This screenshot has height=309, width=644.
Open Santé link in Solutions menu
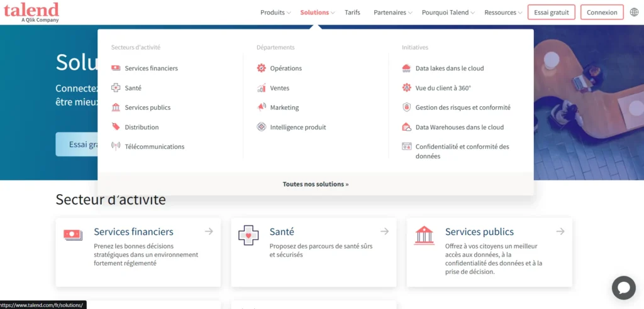coord(133,88)
